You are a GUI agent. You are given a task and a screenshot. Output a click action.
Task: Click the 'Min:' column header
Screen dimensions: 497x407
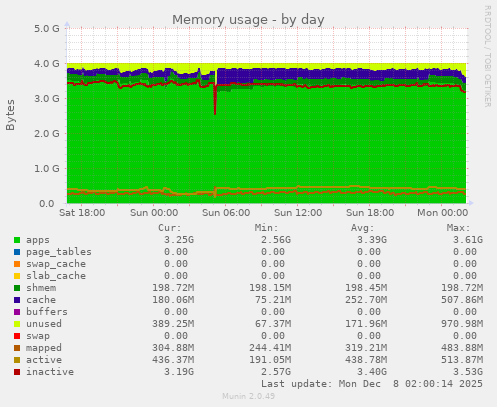click(266, 228)
